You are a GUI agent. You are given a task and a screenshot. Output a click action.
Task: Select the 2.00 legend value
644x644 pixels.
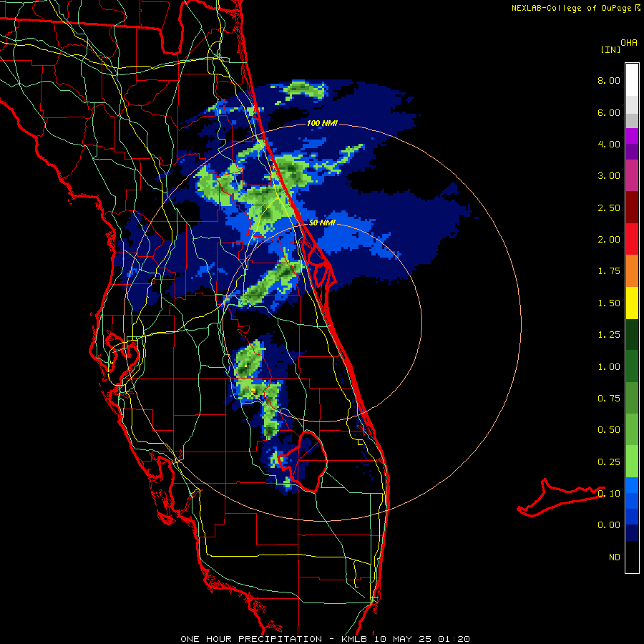pos(609,240)
